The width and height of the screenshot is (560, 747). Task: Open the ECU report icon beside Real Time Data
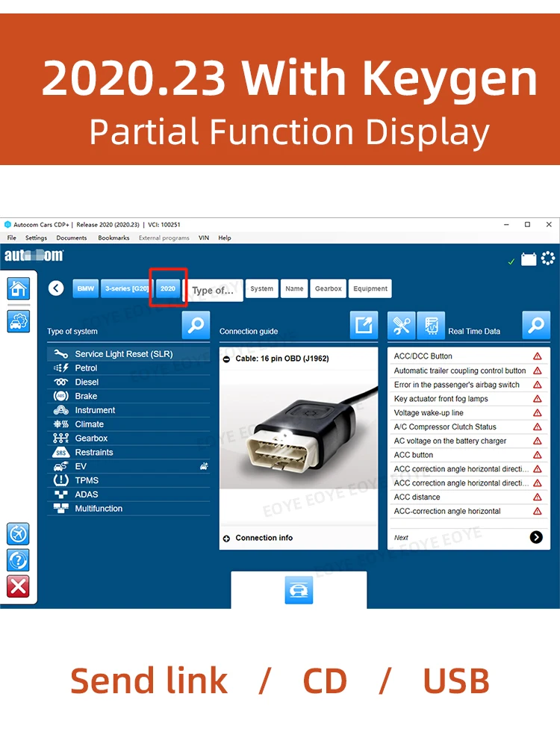point(431,326)
